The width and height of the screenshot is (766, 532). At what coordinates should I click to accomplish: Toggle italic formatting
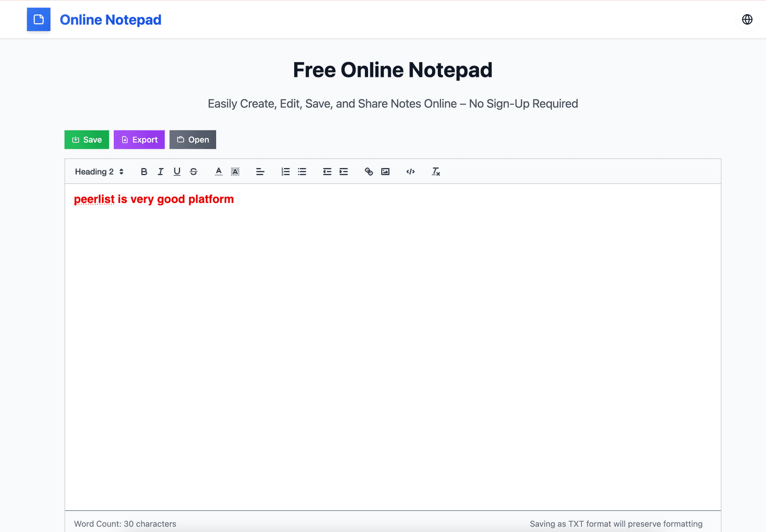coord(161,171)
